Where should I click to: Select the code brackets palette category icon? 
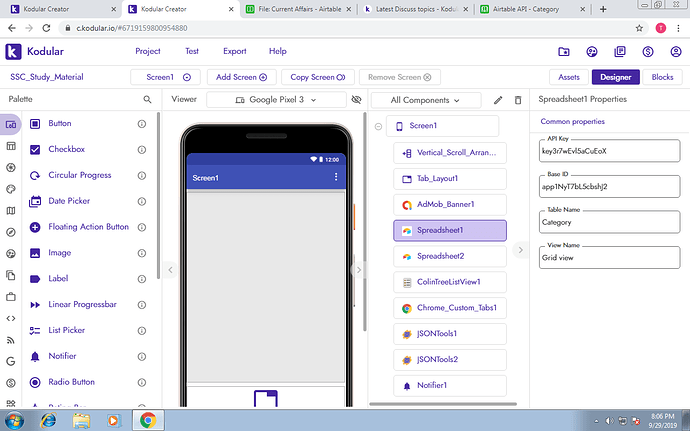point(11,318)
